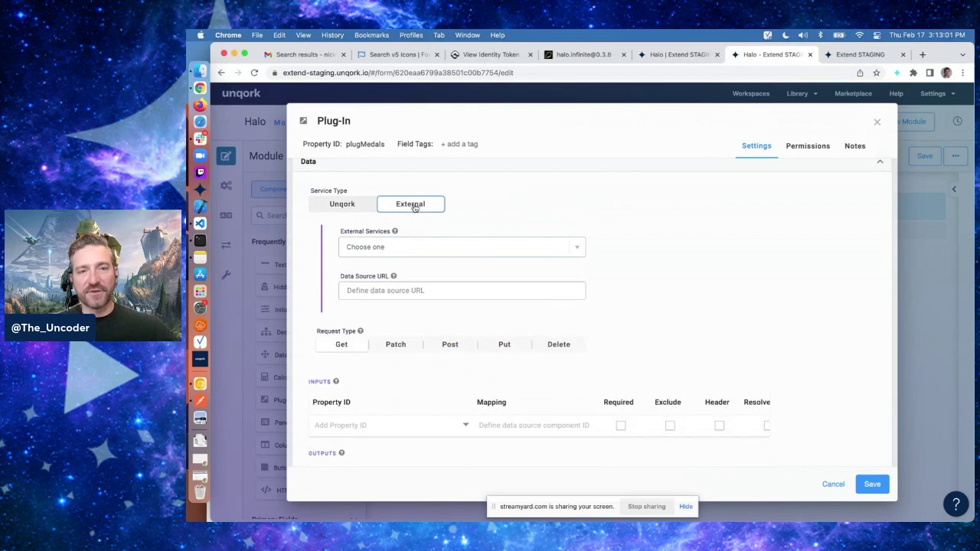Open the module editor pencil icon in Unqork sidebar

[225, 156]
